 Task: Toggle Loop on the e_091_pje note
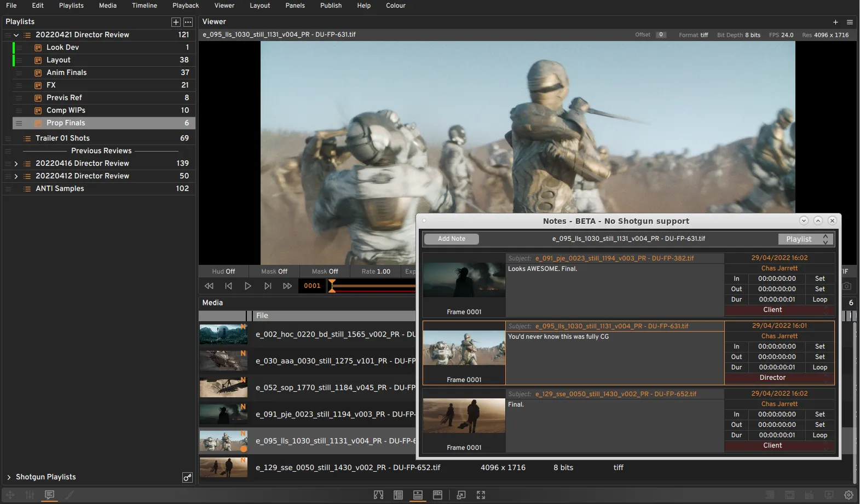point(819,299)
